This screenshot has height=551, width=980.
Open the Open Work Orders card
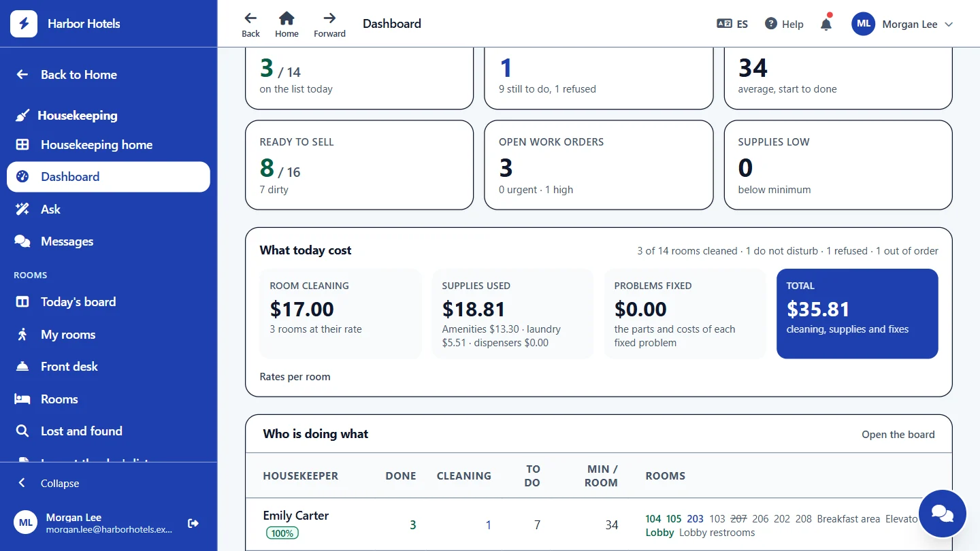click(599, 165)
